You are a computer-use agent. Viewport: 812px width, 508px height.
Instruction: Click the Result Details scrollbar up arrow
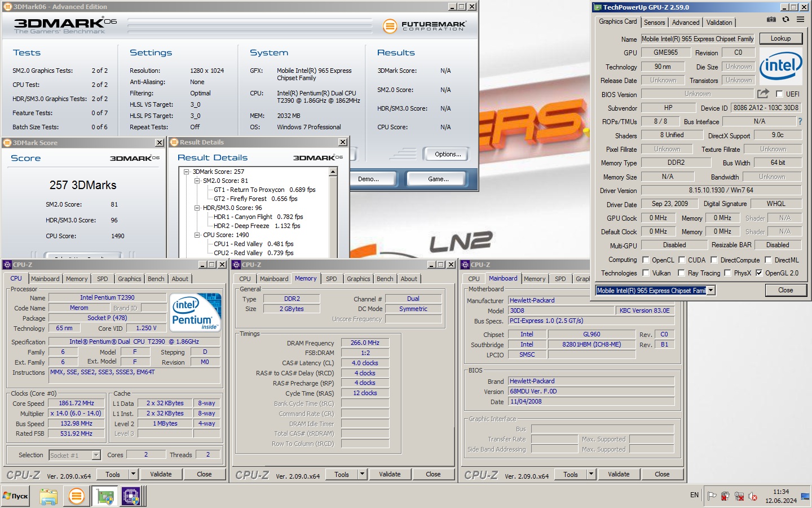tap(333, 172)
